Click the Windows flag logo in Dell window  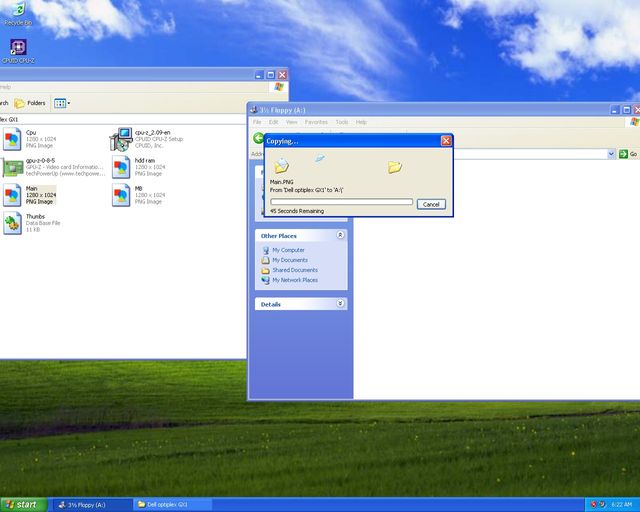[279, 87]
